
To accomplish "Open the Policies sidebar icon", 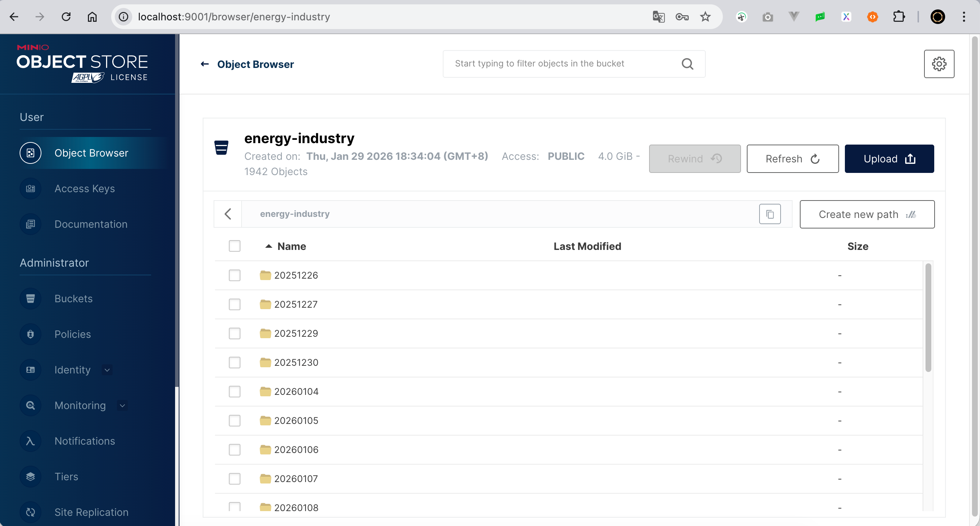I will tap(31, 334).
